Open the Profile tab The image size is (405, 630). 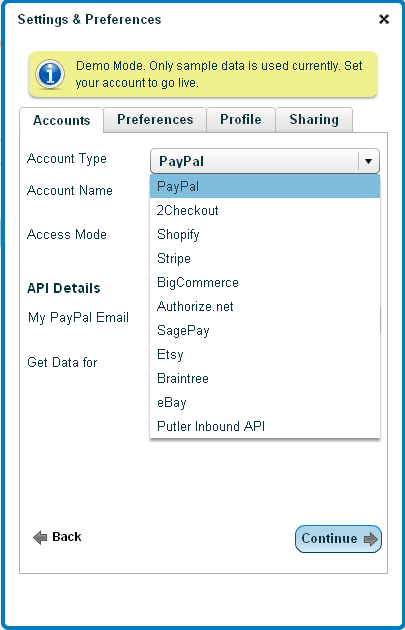click(x=241, y=120)
